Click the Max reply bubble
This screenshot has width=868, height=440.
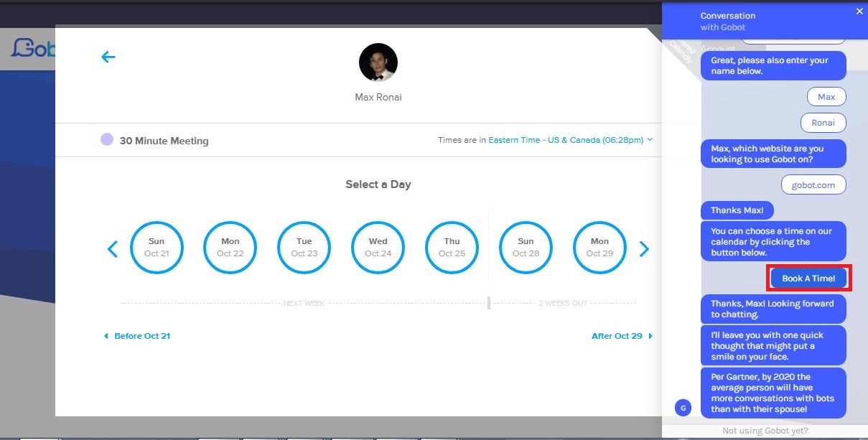pos(826,97)
